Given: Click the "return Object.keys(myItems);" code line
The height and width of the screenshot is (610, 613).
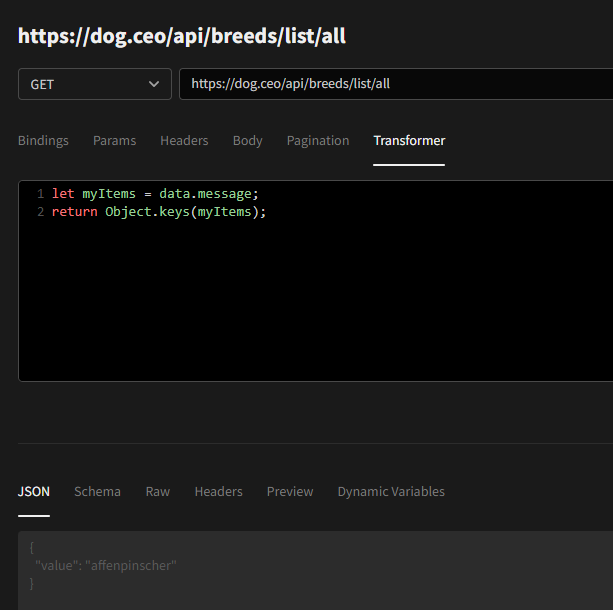Looking at the screenshot, I should (159, 212).
